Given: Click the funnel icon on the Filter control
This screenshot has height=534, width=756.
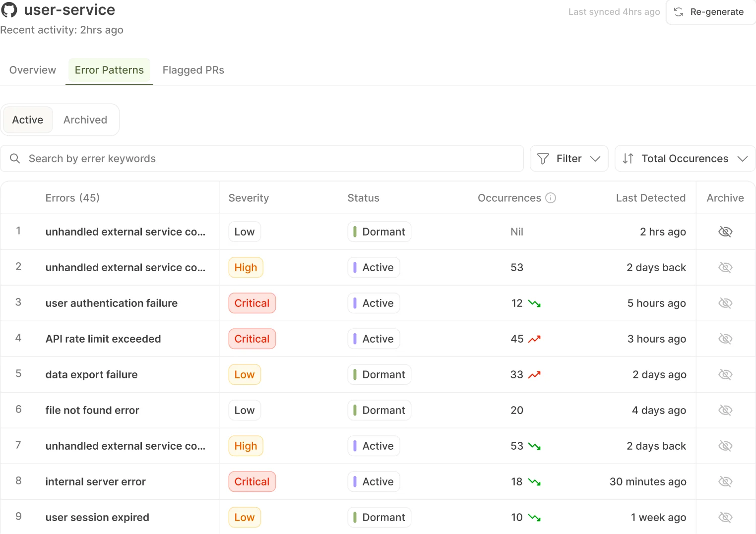Looking at the screenshot, I should pyautogui.click(x=543, y=159).
